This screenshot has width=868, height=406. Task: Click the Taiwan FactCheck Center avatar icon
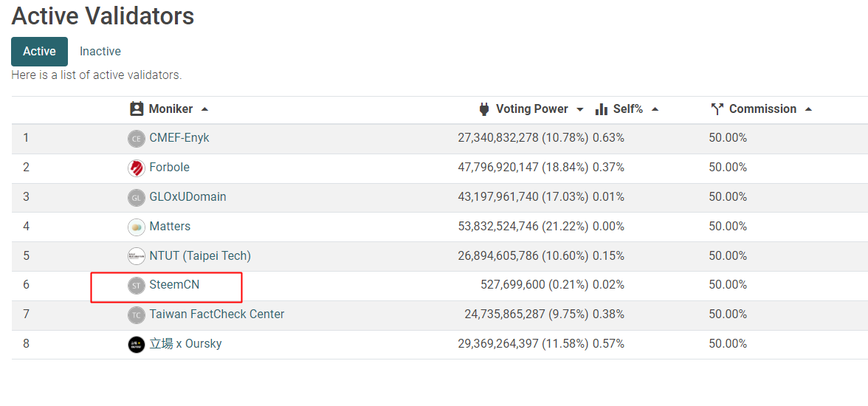coord(136,315)
